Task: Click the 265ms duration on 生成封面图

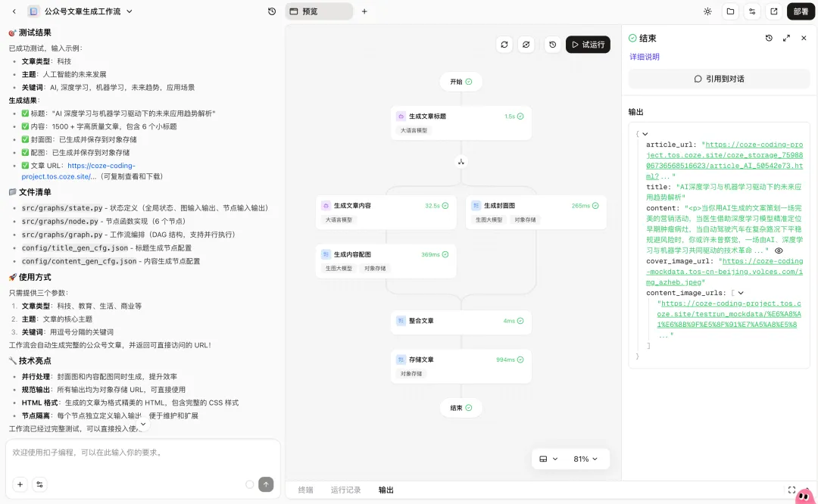Action: click(x=581, y=206)
